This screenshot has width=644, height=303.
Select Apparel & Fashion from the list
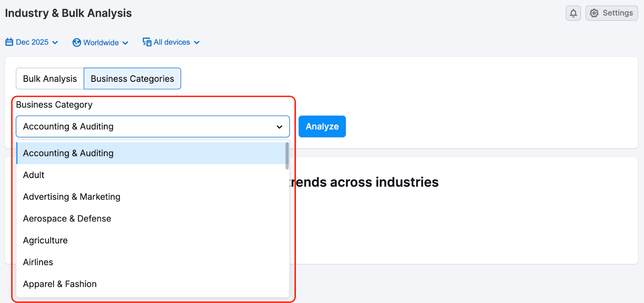coord(151,284)
